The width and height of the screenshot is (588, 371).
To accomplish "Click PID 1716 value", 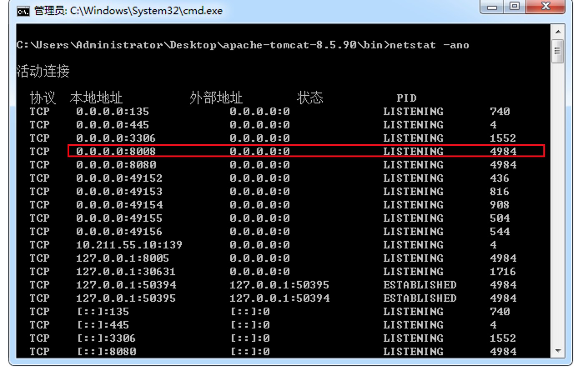I will pos(503,272).
